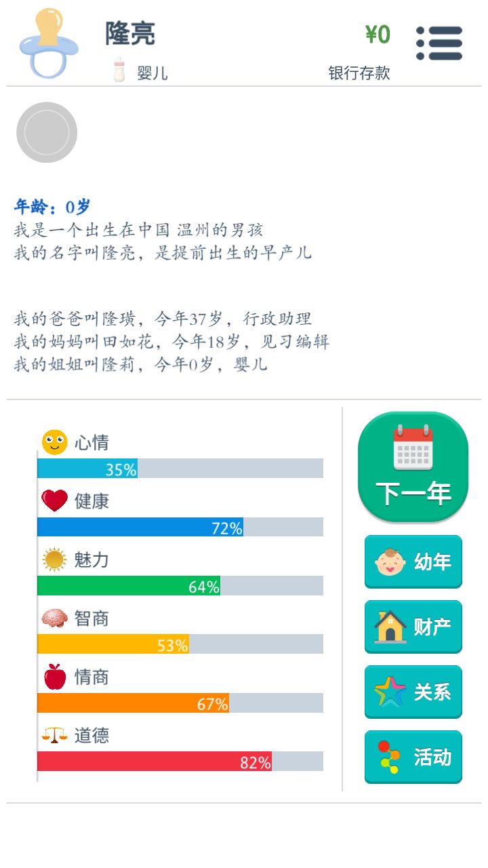Open the 活动 activities button
Image resolution: width=488 pixels, height=868 pixels.
[x=413, y=757]
